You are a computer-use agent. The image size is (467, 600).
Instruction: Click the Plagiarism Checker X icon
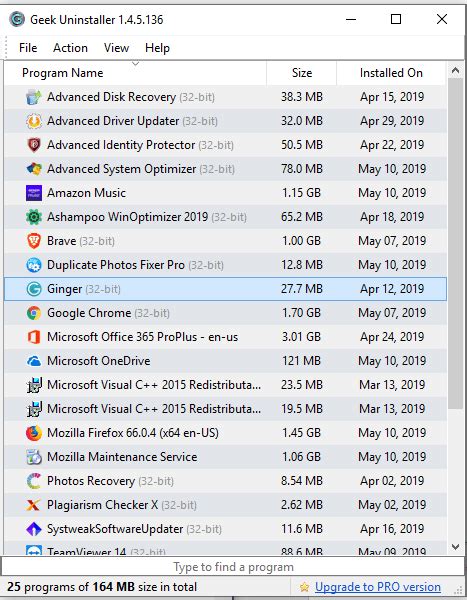(34, 505)
